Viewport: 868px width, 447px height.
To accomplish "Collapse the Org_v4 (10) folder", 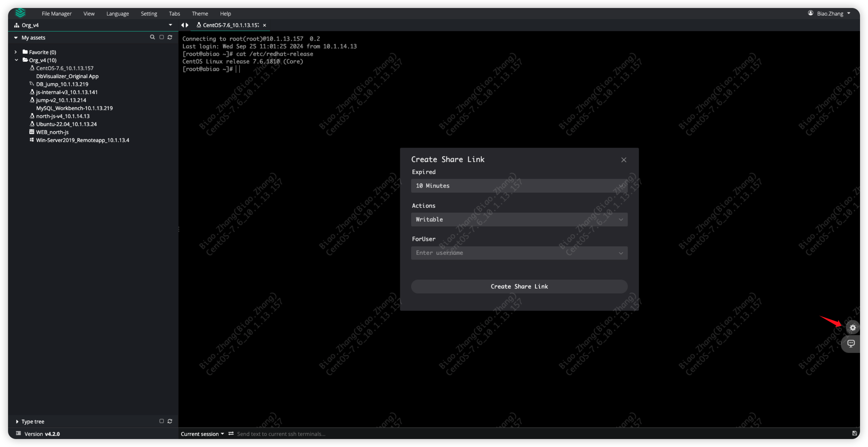I will 16,60.
